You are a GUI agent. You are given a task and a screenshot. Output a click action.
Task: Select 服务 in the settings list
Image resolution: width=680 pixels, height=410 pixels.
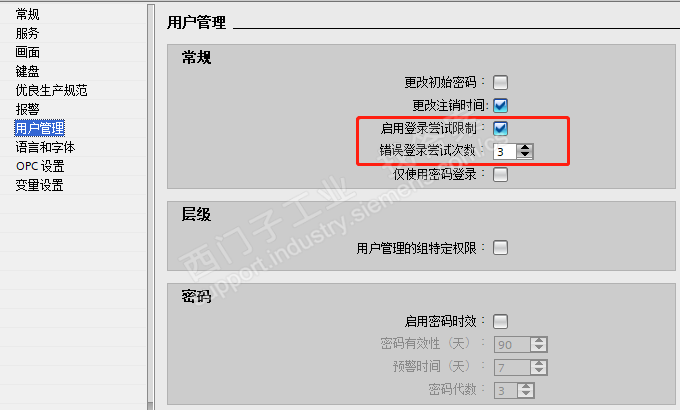pos(27,33)
